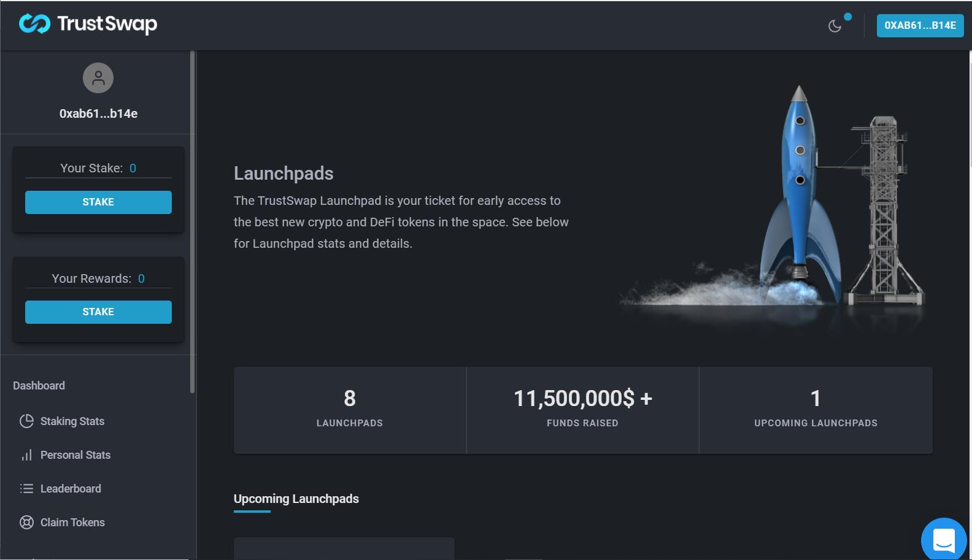Click the 11,500,000$ + funds raised card
Screen dimensions: 972x560
click(582, 410)
